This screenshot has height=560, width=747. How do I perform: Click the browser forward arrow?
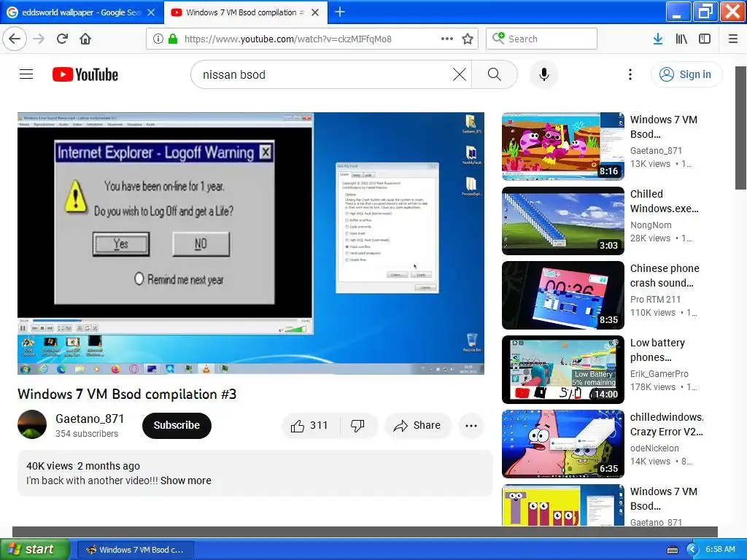39,39
